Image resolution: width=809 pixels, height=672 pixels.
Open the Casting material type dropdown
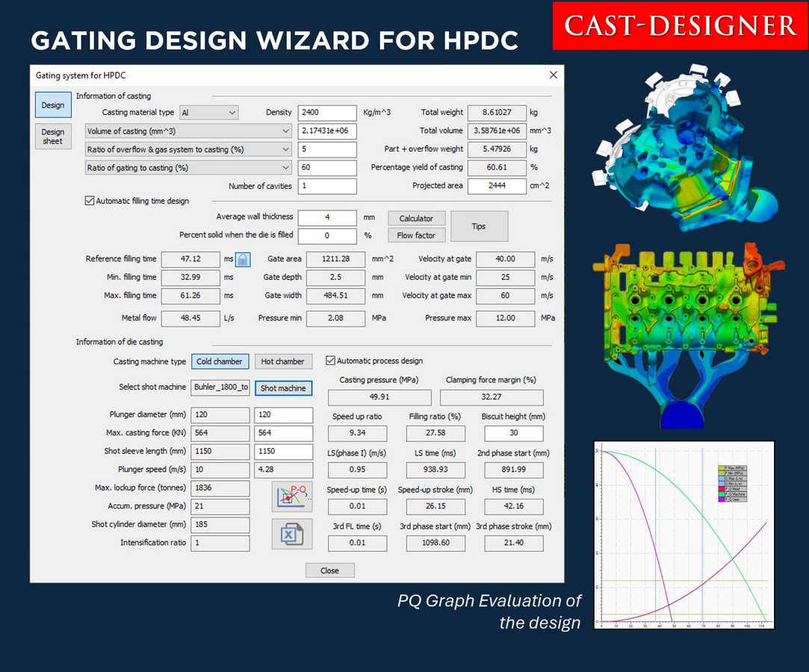(208, 113)
